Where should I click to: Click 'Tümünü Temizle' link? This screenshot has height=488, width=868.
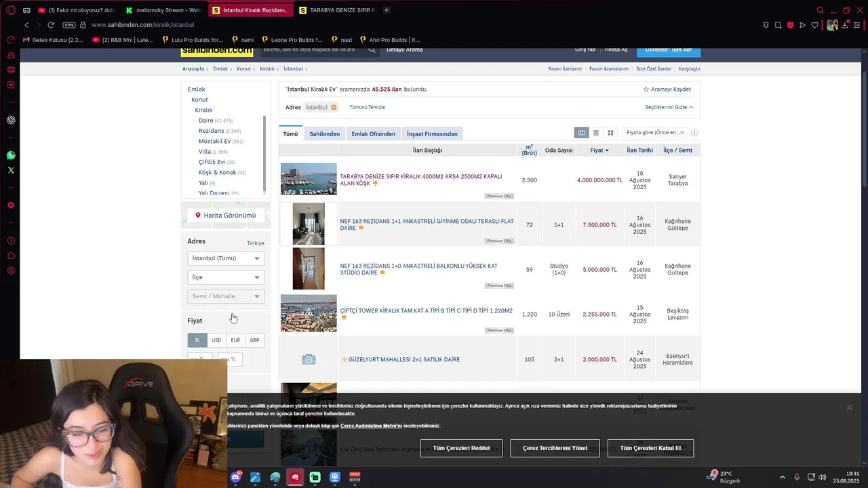tap(367, 107)
